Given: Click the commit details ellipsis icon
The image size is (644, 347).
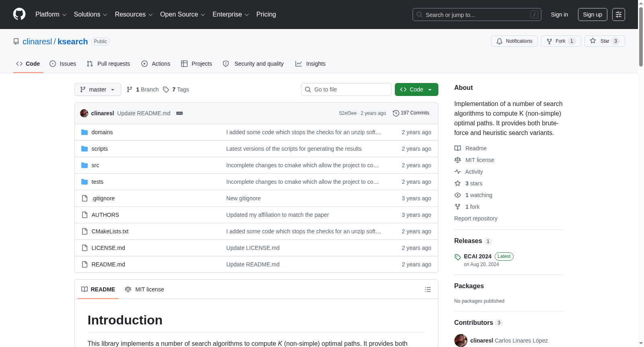Looking at the screenshot, I should pyautogui.click(x=180, y=113).
